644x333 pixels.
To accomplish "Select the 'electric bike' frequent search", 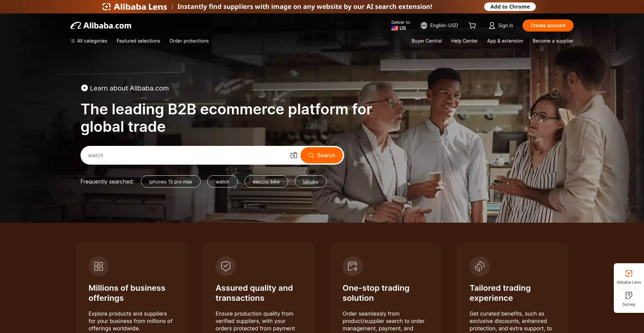I will (266, 181).
